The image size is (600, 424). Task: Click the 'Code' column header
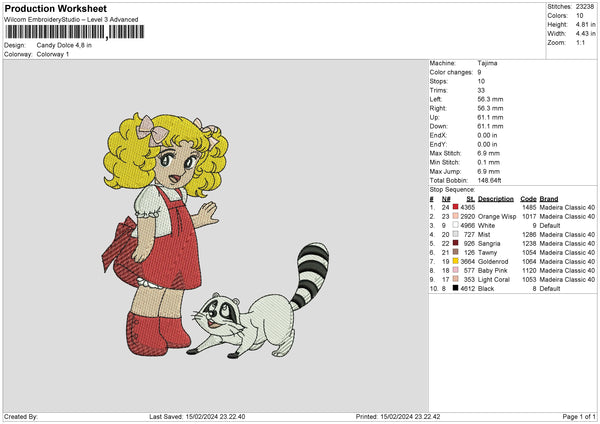coord(528,199)
